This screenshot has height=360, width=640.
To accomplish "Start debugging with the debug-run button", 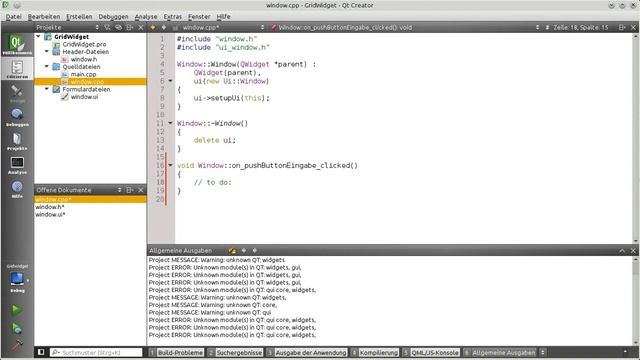I will (17, 328).
